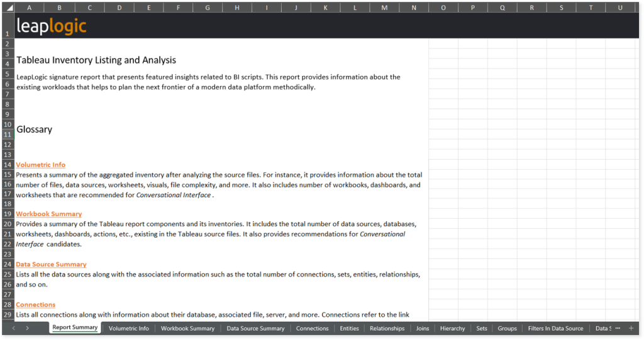Follow the Workbook Summary hyperlink in glossary
The image size is (644, 340).
pos(49,214)
